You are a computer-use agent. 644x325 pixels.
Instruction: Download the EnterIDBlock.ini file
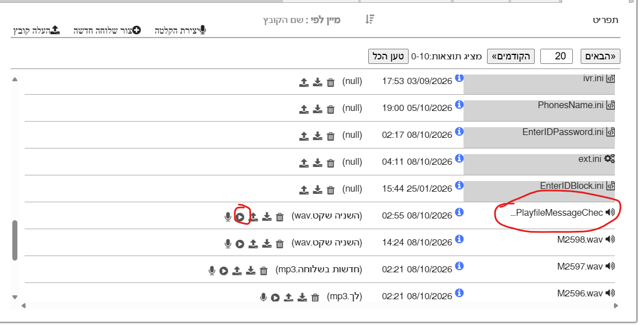[317, 189]
